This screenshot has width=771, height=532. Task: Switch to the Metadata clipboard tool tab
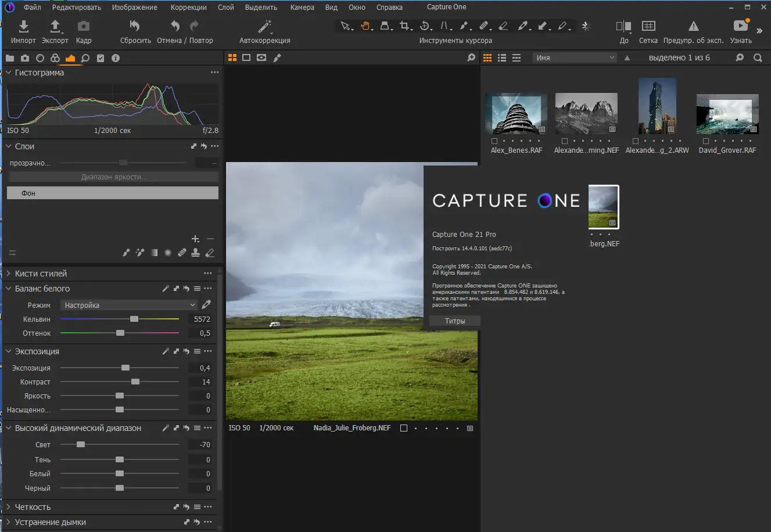(100, 57)
